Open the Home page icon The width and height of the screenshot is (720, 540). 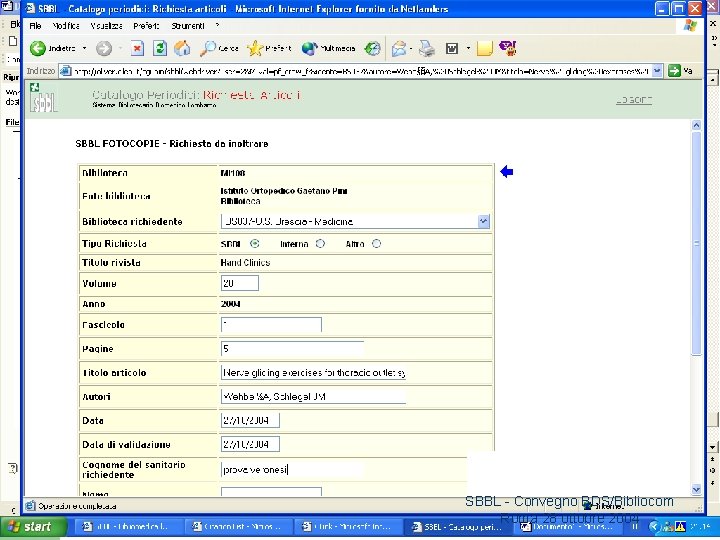click(x=182, y=48)
